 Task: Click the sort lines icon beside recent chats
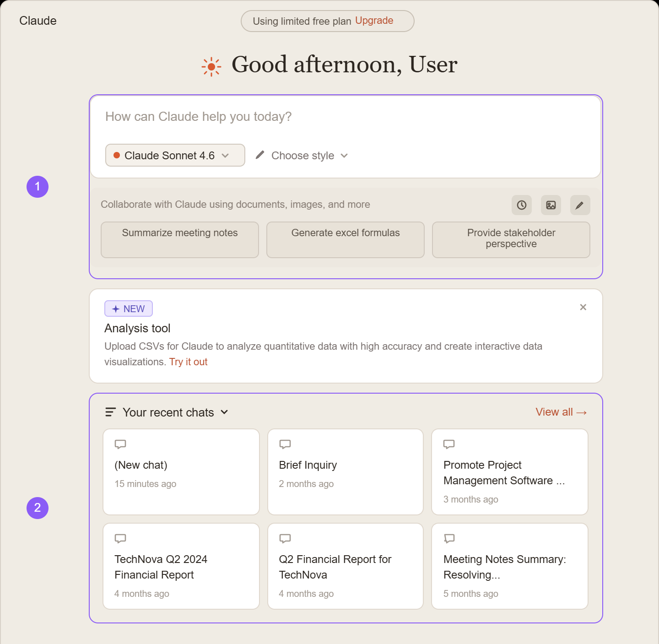click(x=110, y=412)
